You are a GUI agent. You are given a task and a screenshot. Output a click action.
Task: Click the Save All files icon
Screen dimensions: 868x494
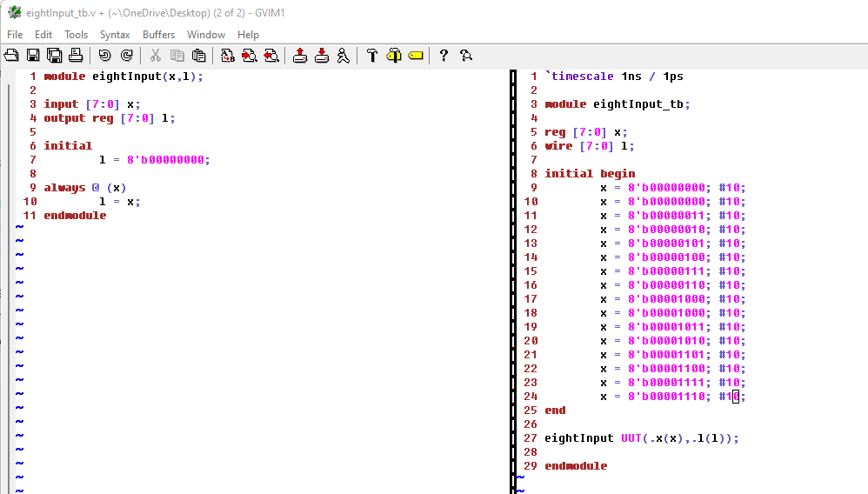(54, 56)
